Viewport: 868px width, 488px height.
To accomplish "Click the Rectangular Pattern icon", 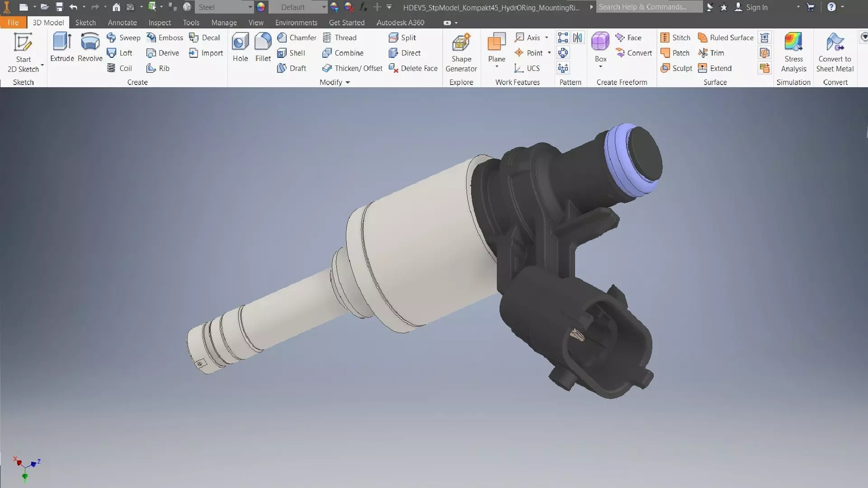I will coord(563,38).
